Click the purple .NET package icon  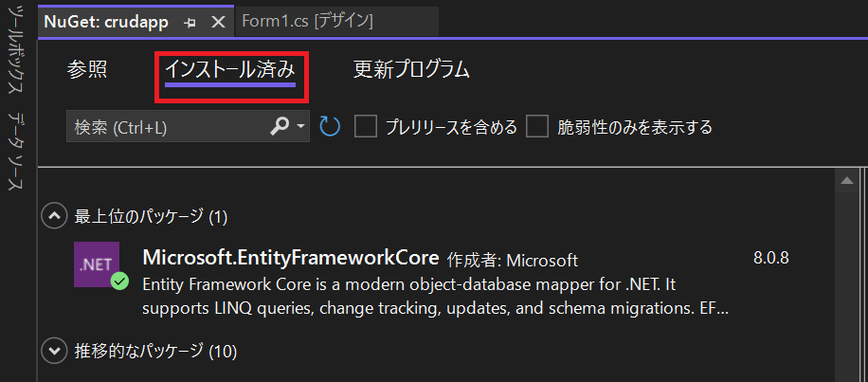[97, 264]
